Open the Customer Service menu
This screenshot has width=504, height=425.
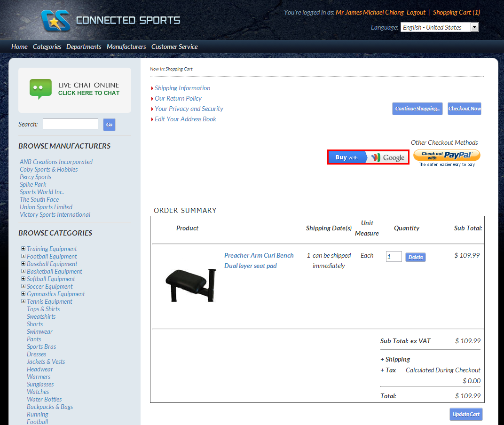click(174, 47)
